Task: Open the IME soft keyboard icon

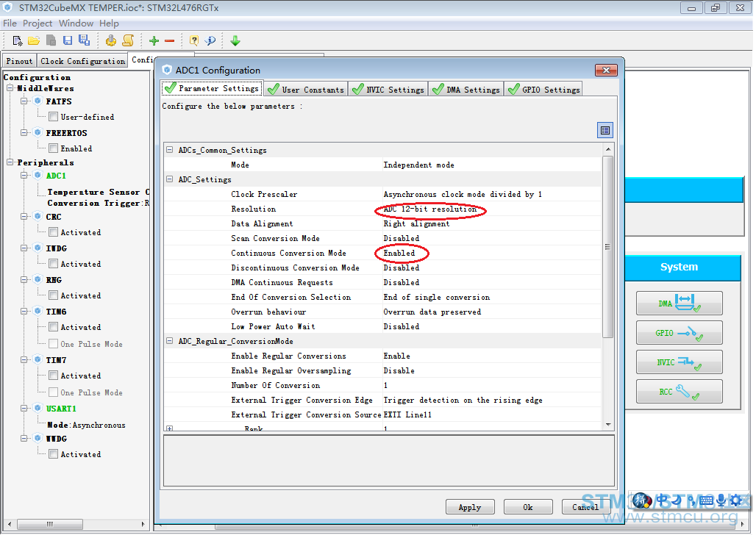Action: point(706,500)
